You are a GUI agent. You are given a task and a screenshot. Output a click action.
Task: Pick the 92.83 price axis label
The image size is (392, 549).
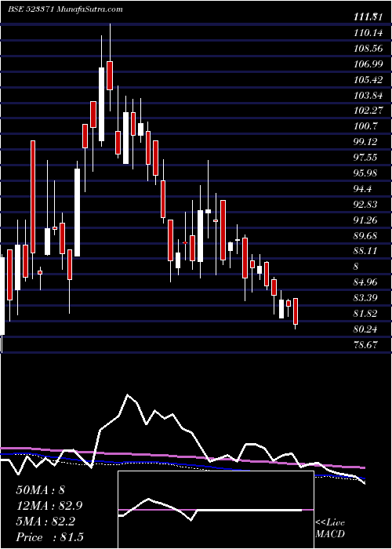tap(365, 205)
